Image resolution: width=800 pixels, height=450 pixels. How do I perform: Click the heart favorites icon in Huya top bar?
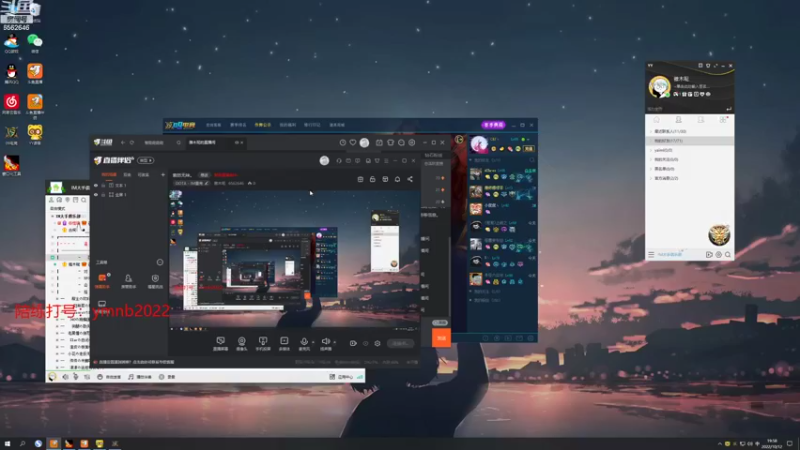[x=353, y=143]
